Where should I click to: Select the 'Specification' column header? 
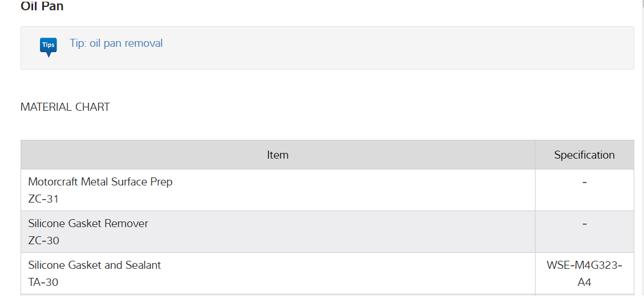click(x=584, y=155)
